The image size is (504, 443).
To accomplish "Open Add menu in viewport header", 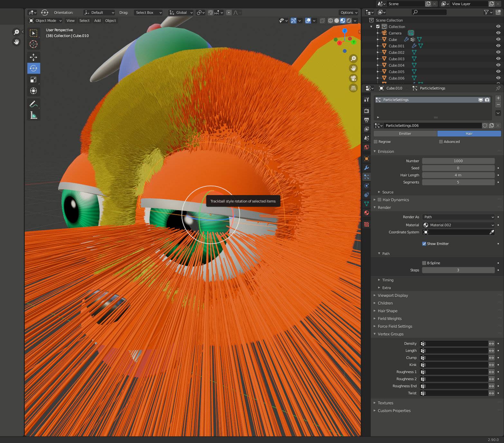I will click(x=98, y=21).
